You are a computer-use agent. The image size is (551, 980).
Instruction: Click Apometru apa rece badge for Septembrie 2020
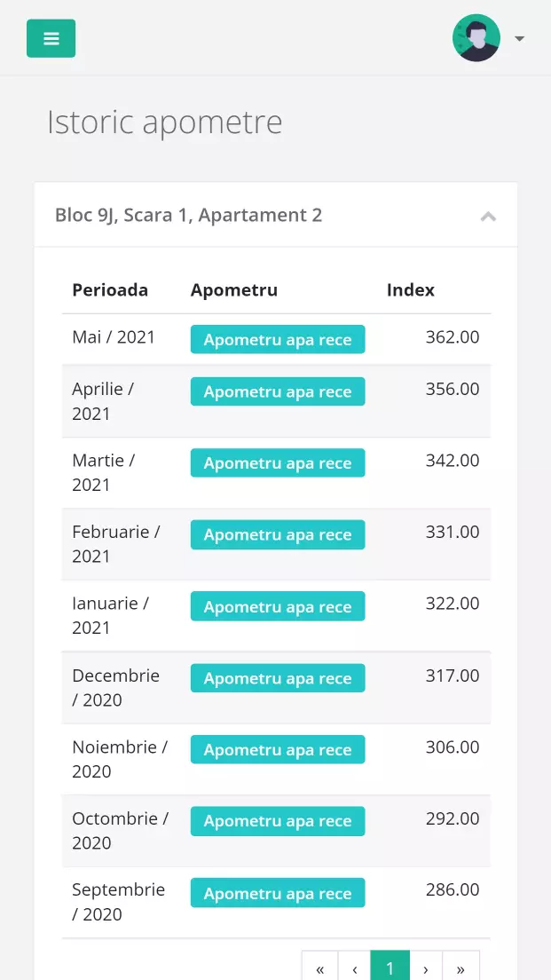[x=278, y=893]
